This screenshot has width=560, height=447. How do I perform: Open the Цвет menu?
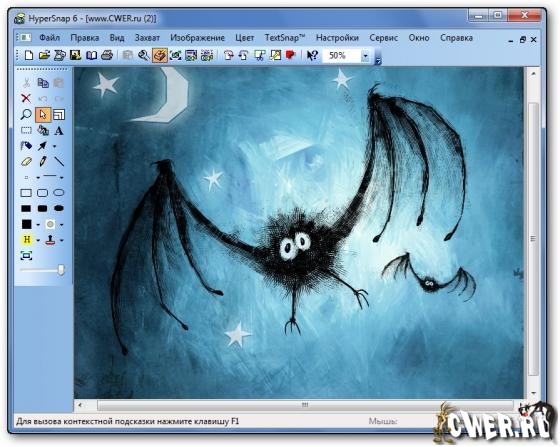click(x=245, y=38)
